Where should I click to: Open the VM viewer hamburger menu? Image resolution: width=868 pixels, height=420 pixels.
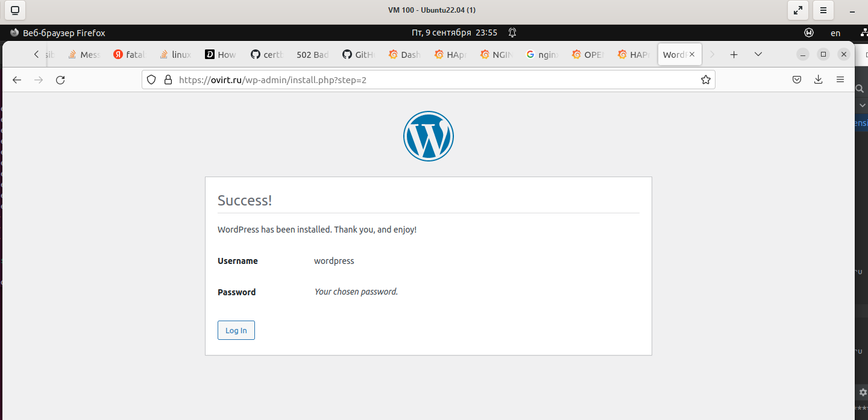coord(823,10)
